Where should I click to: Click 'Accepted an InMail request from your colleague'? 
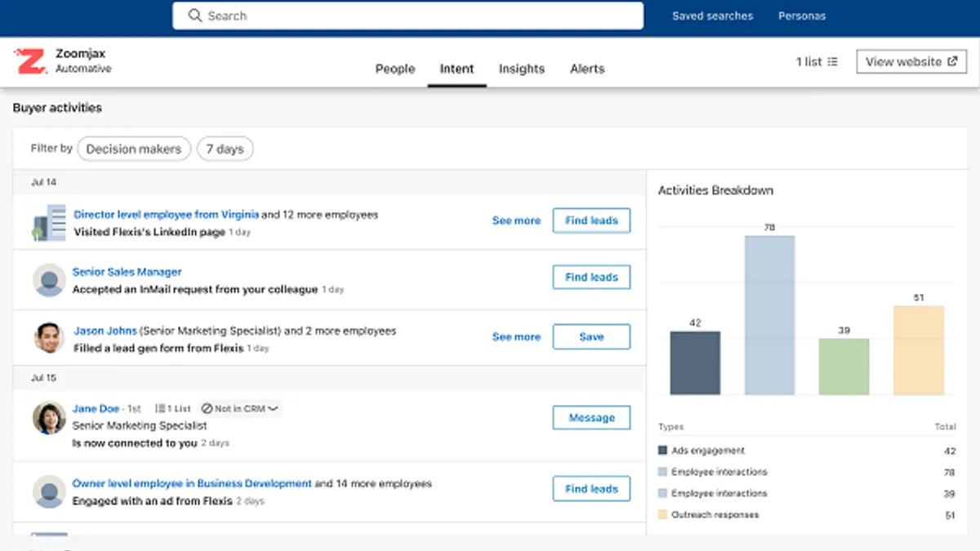point(194,289)
